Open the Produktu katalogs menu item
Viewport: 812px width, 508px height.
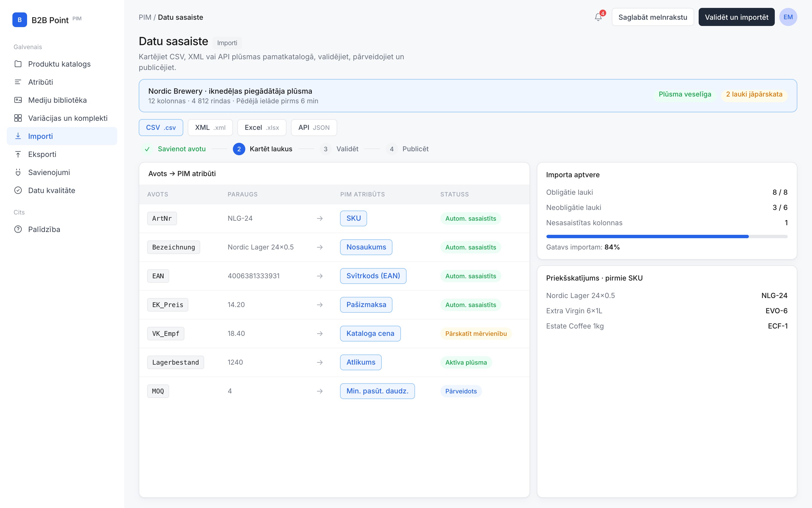[x=62, y=64]
